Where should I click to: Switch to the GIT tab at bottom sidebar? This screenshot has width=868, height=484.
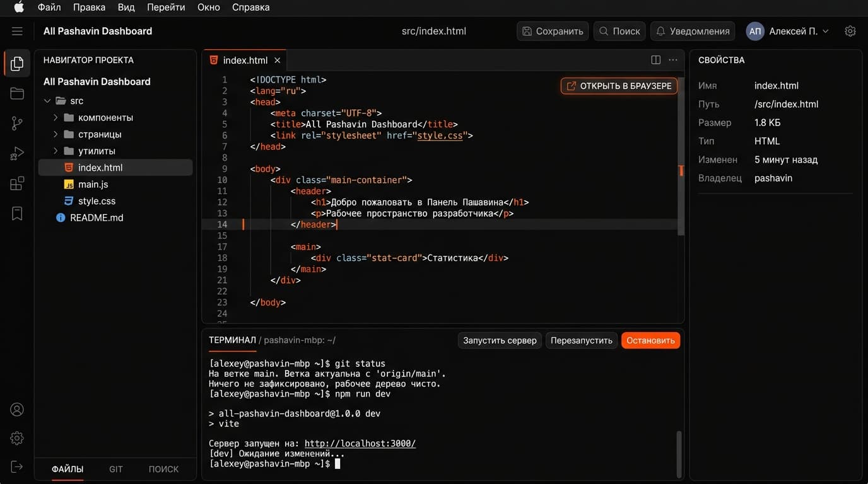[x=116, y=469]
